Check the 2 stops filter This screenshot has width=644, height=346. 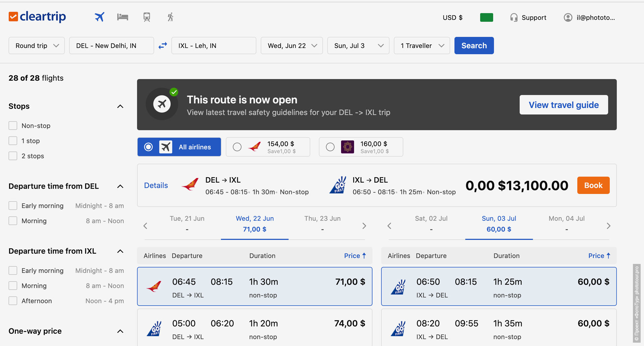tap(13, 156)
